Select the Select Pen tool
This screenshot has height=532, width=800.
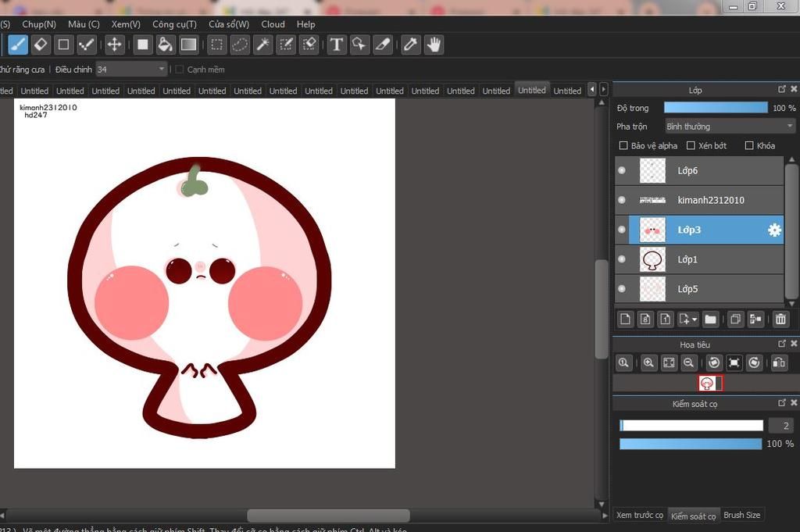tap(286, 45)
